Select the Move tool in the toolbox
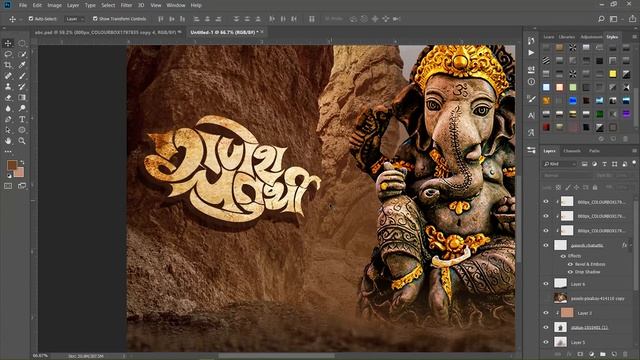Screen dimensions: 640x360 (x=8, y=43)
